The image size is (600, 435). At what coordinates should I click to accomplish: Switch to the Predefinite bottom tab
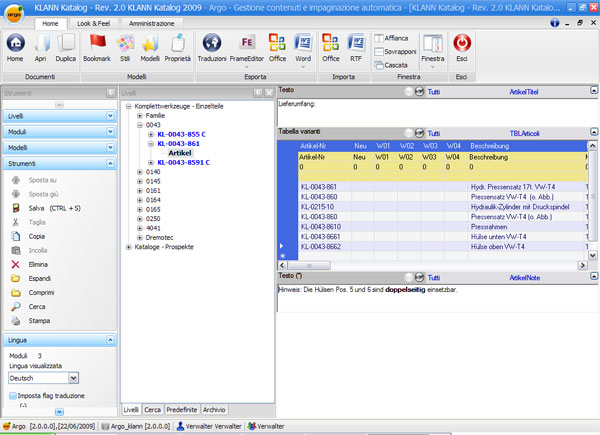(x=181, y=410)
